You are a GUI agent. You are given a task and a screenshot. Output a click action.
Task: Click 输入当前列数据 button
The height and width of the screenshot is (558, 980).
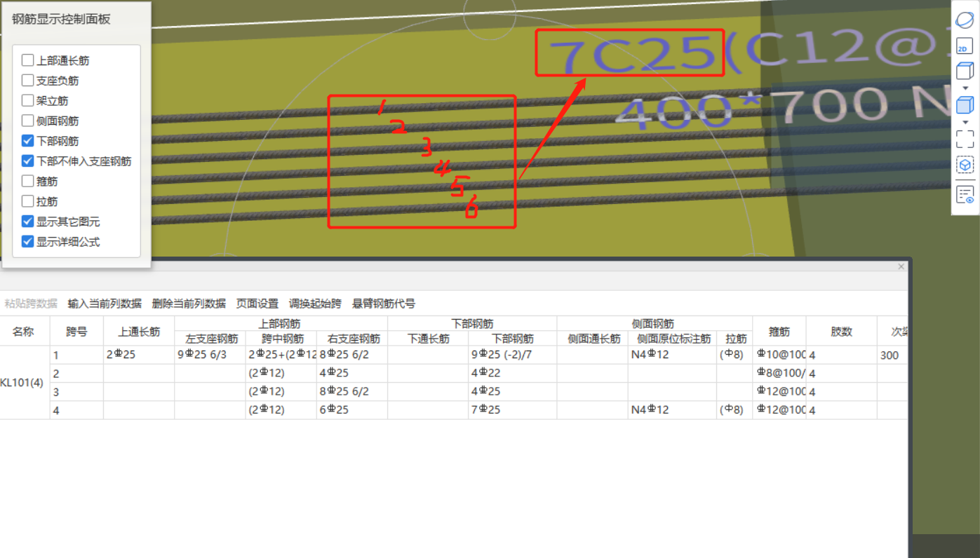105,304
